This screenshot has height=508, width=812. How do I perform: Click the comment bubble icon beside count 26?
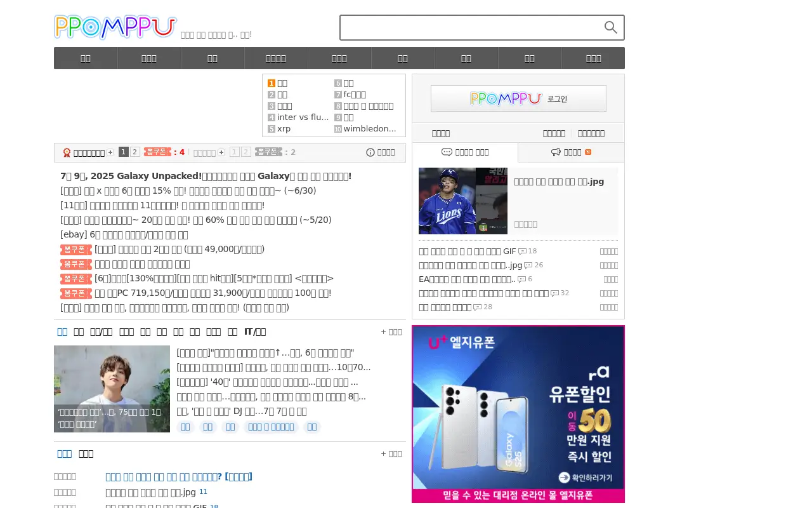pos(528,265)
